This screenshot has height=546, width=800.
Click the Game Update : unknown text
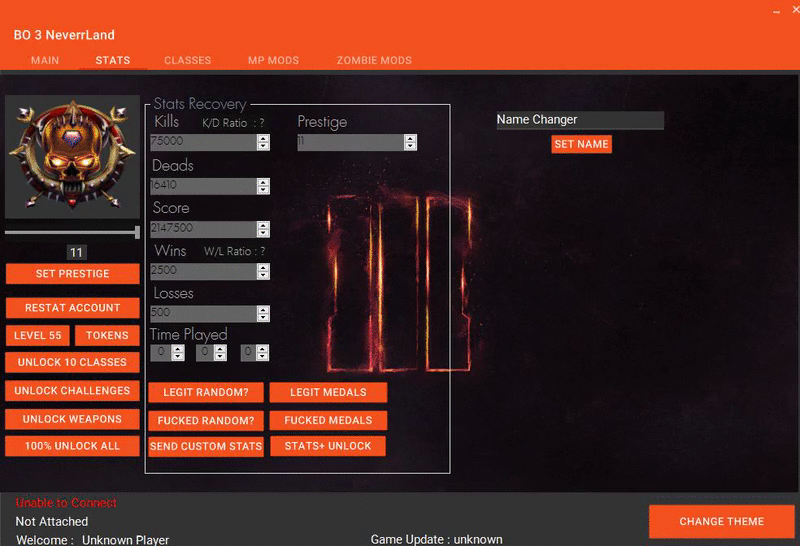click(436, 539)
